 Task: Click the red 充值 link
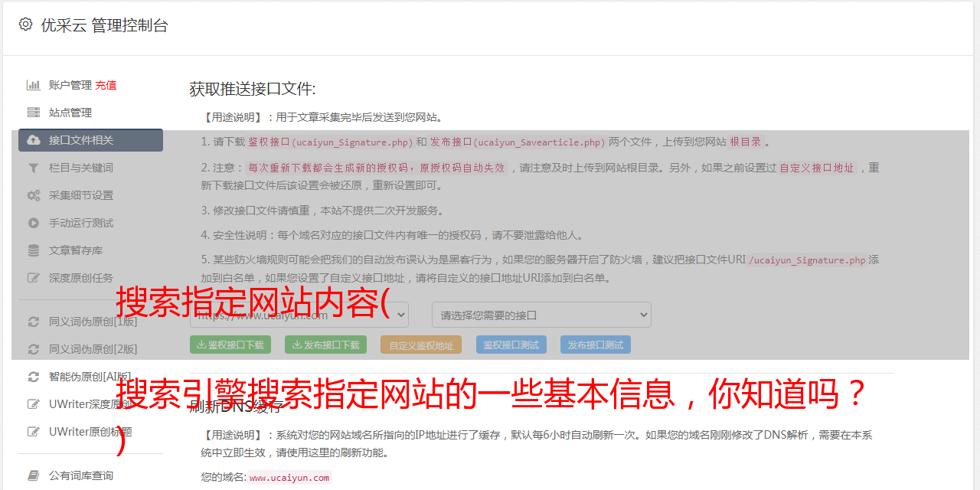click(x=106, y=85)
